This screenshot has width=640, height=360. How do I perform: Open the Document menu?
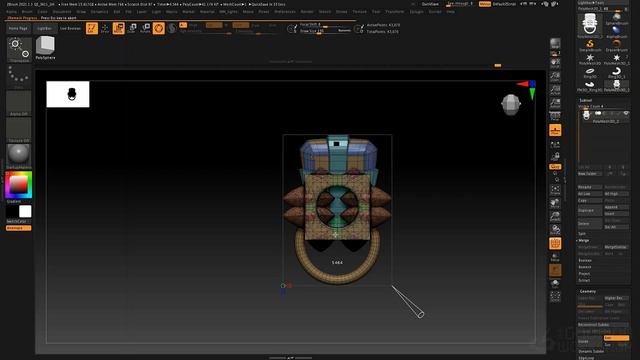point(61,12)
